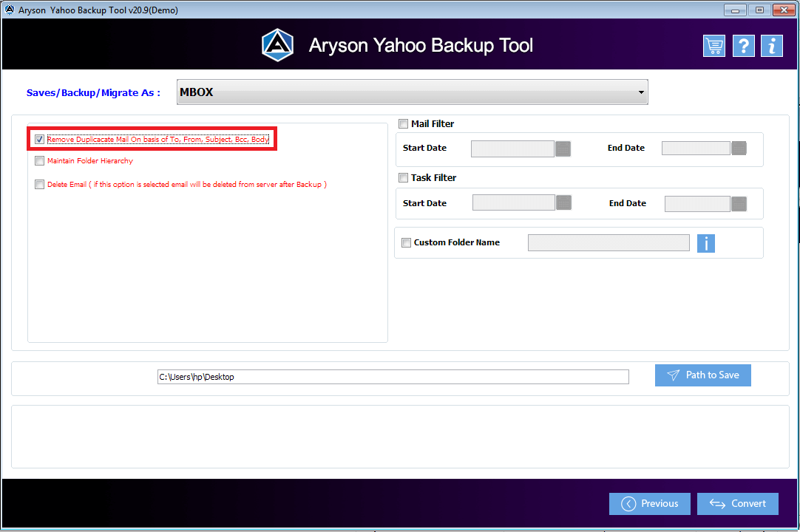Open the help documentation icon

click(x=743, y=45)
